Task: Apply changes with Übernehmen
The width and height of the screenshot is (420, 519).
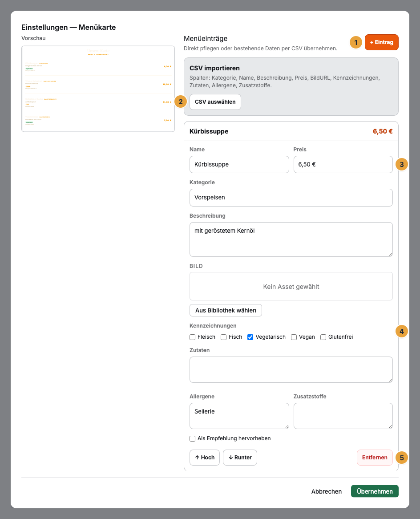Action: coord(375,491)
